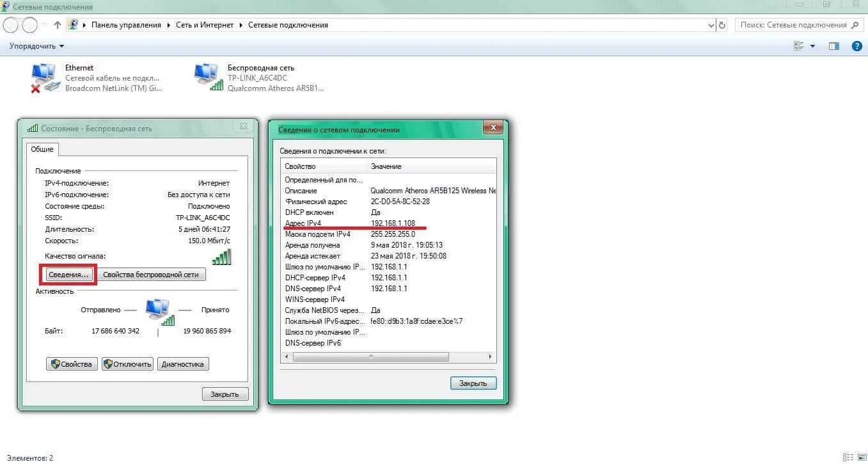The width and height of the screenshot is (868, 464).
Task: Close the Состояние status dialog with Закрыть
Action: 225,394
